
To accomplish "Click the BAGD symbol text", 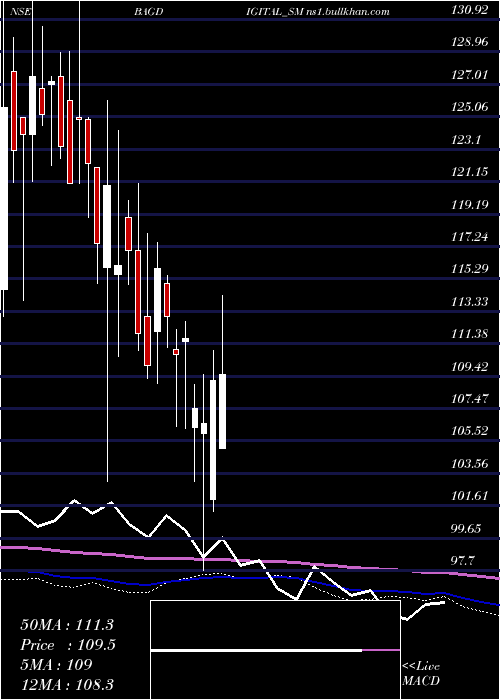I will tap(148, 12).
